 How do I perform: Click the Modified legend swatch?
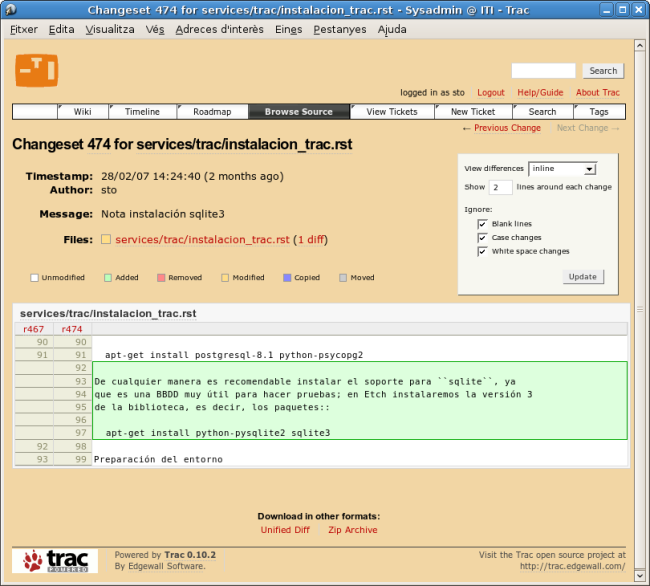(x=225, y=278)
